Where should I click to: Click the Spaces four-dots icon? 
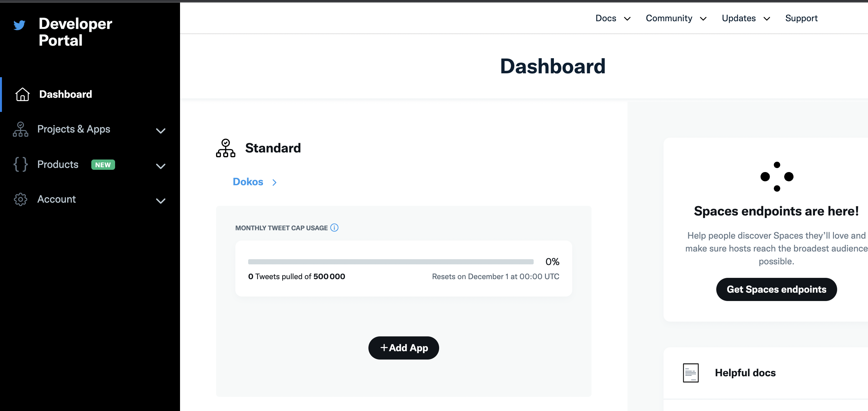tap(777, 177)
